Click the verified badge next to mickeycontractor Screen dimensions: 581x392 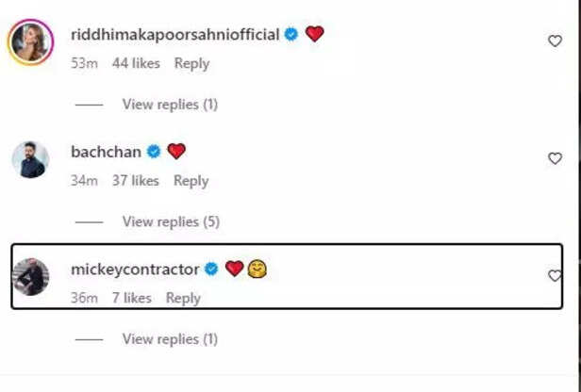212,269
